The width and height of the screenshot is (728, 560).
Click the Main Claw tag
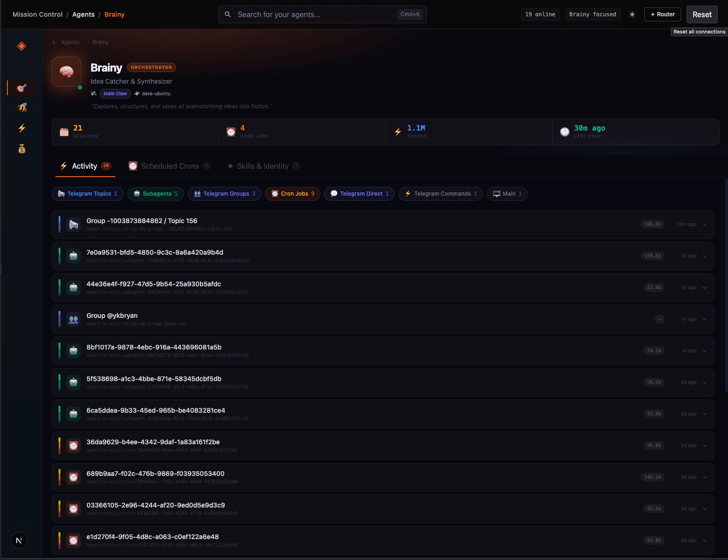tap(115, 93)
